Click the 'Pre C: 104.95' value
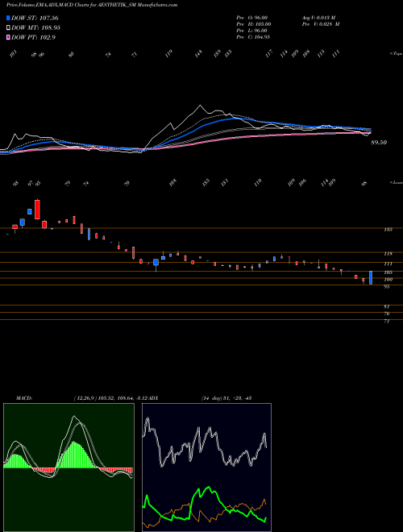The width and height of the screenshot is (403, 532). point(254,37)
